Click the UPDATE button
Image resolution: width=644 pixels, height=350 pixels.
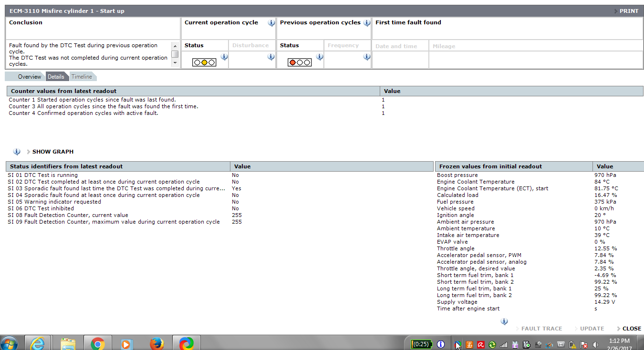point(592,329)
